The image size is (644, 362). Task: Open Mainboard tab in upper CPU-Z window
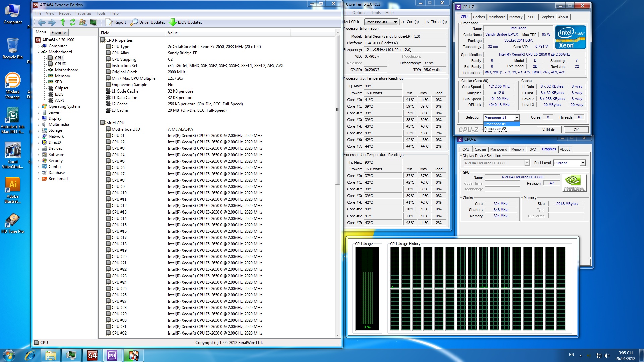[497, 17]
